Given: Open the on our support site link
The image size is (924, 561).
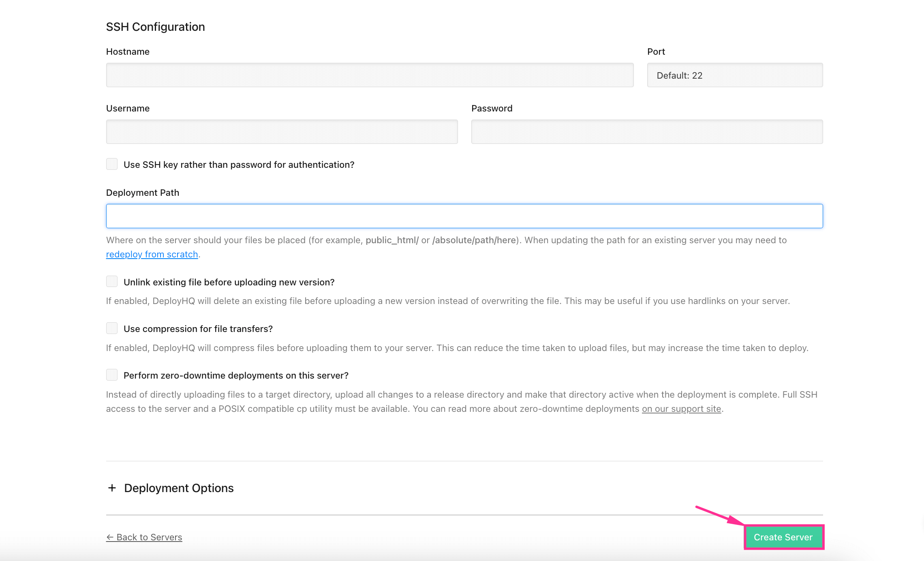Looking at the screenshot, I should pyautogui.click(x=681, y=409).
